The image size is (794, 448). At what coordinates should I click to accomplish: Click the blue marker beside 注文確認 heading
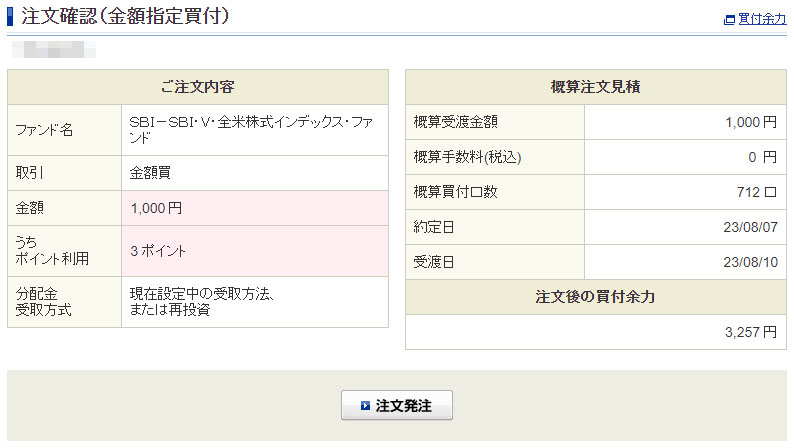(10, 16)
